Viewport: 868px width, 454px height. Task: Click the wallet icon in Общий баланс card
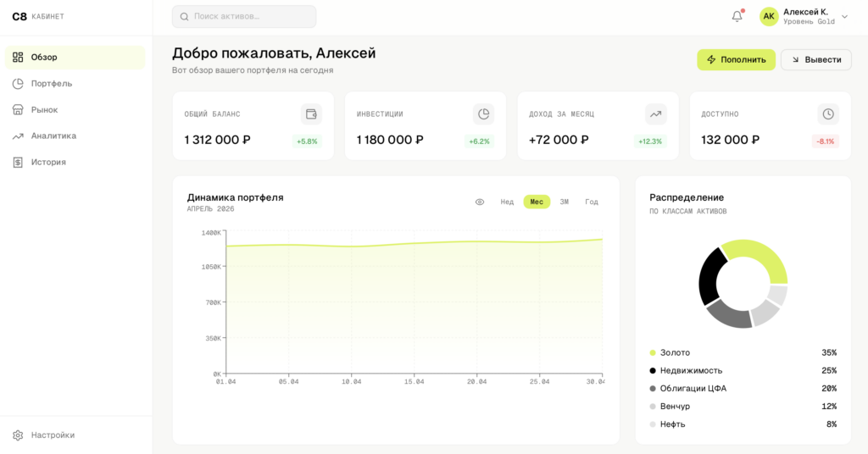[311, 114]
